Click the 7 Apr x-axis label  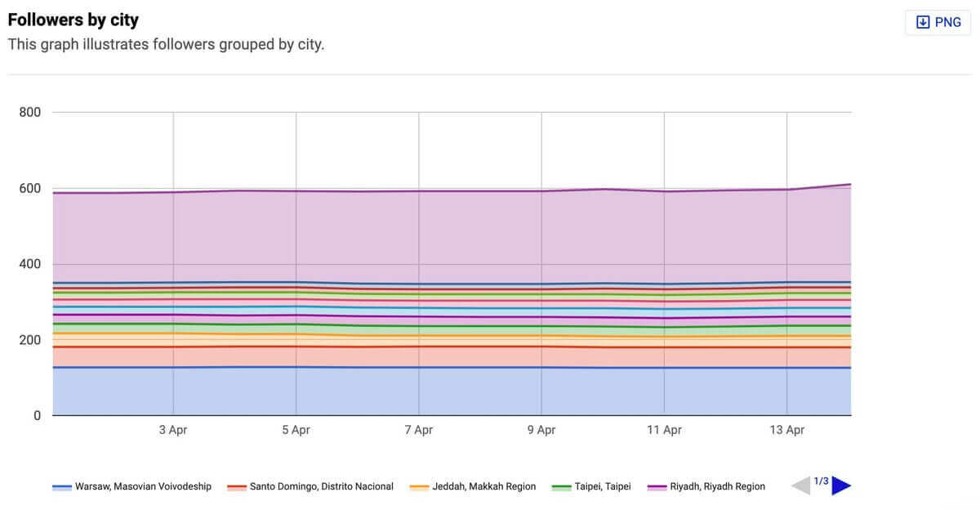pos(418,429)
